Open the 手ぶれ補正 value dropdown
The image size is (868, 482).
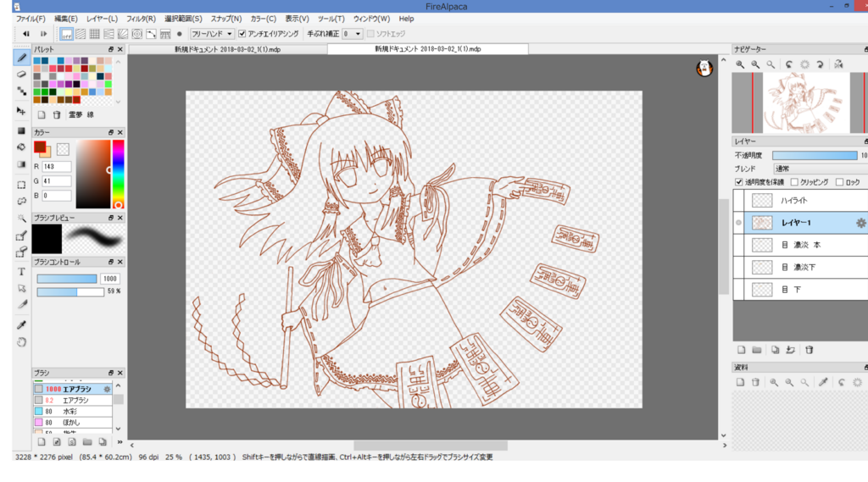point(352,34)
